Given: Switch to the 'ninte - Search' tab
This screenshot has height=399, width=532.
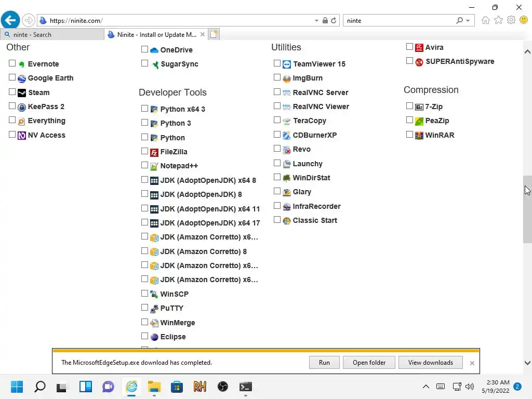Looking at the screenshot, I should tap(52, 35).
